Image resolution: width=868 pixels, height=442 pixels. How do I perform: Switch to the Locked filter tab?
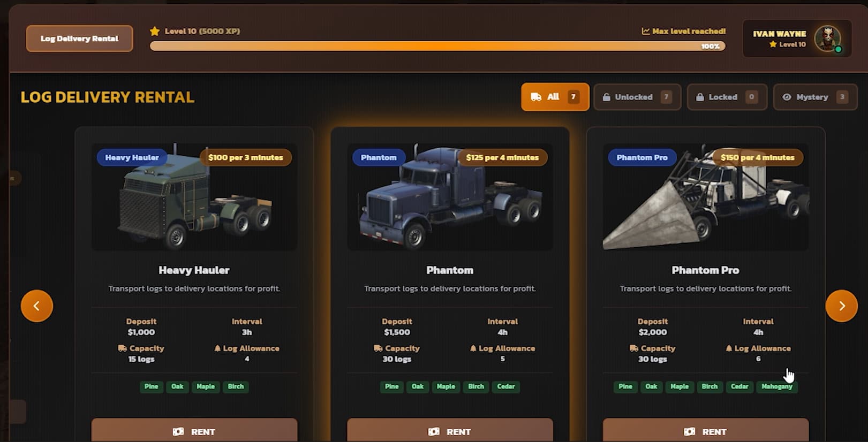[x=727, y=97]
